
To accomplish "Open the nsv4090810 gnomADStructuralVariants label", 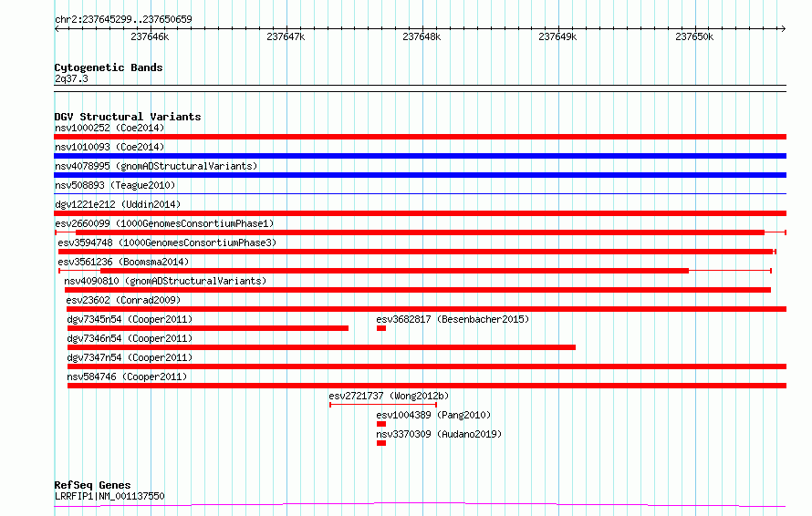I will (x=164, y=281).
